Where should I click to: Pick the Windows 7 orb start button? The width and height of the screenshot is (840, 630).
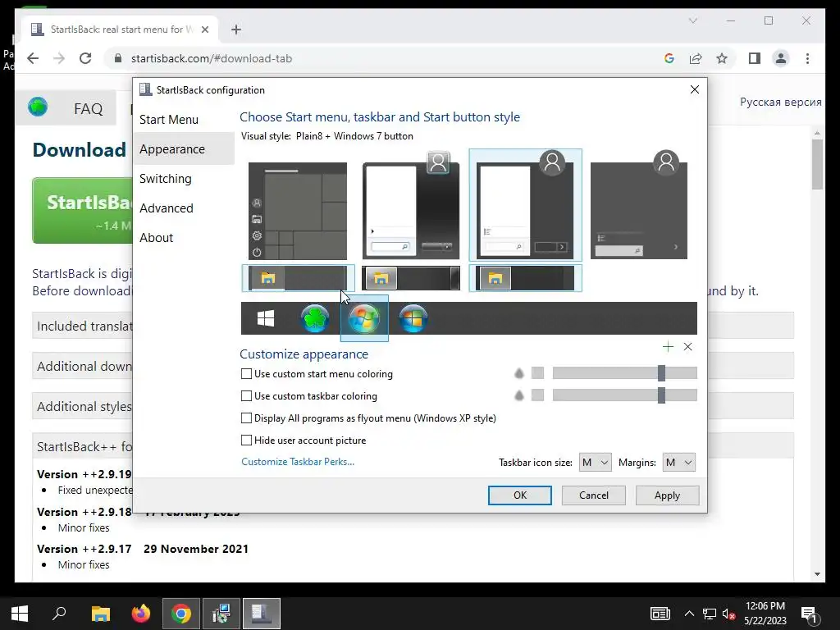click(364, 318)
